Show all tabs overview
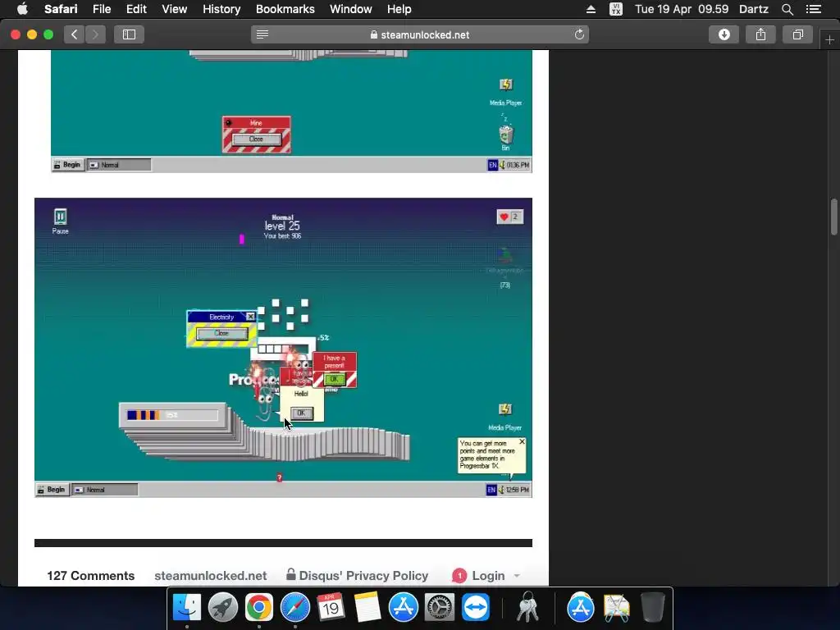Image resolution: width=840 pixels, height=630 pixels. pos(797,34)
